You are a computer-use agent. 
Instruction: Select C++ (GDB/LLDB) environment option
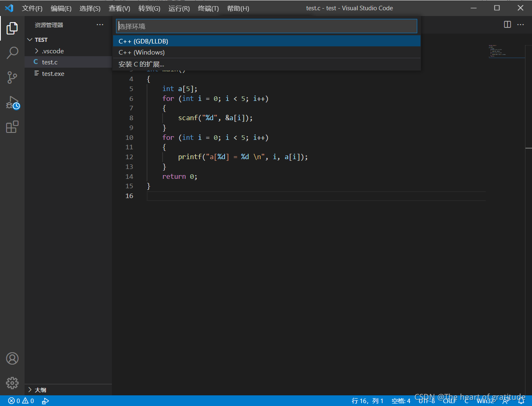pos(267,41)
